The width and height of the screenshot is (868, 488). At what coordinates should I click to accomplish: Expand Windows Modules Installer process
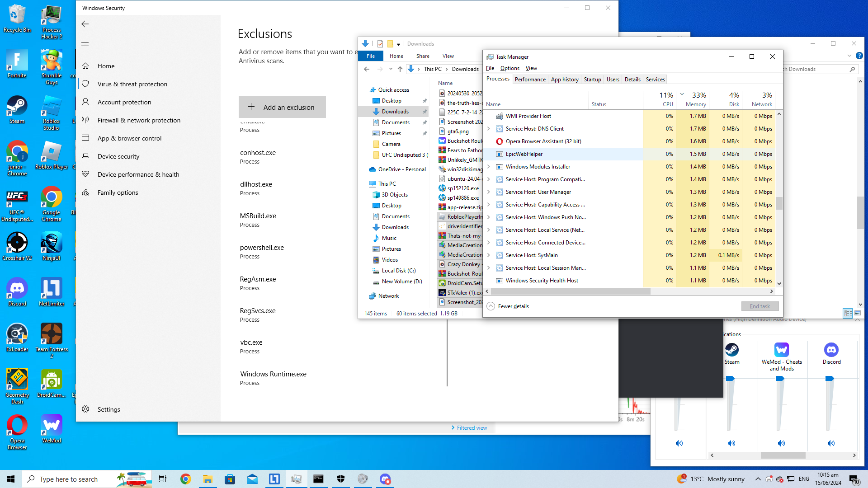point(489,167)
